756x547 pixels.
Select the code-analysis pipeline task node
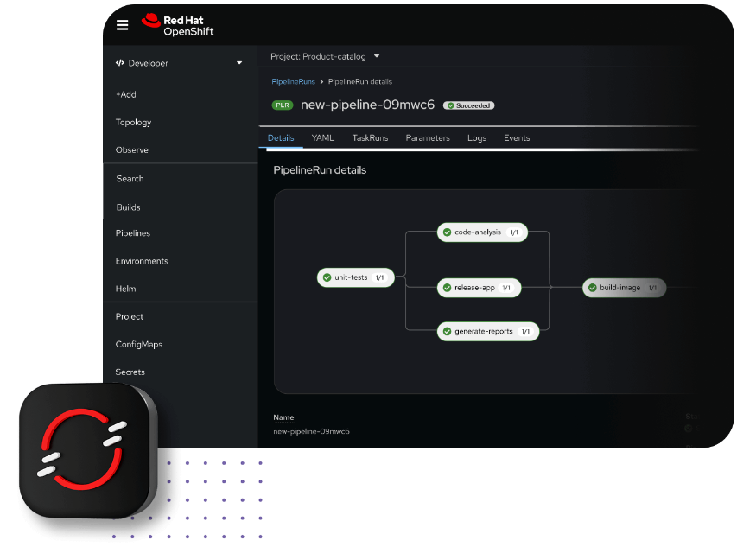[482, 232]
